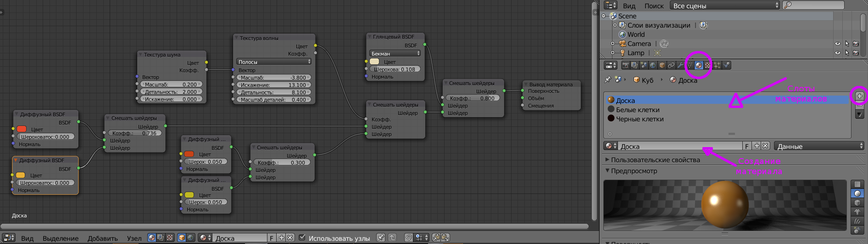
Task: Copy selected nodes to clipboard
Action: coord(437,238)
